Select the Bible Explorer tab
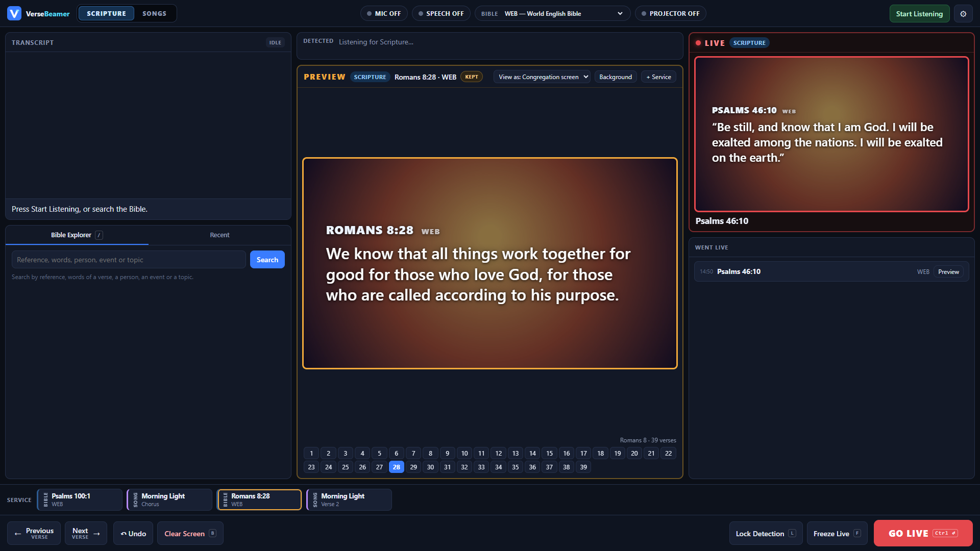This screenshot has width=980, height=551. [x=77, y=235]
